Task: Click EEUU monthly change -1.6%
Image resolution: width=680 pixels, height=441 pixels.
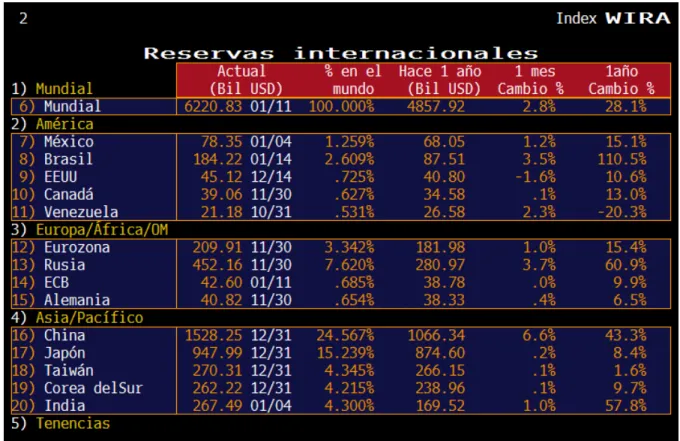Action: pyautogui.click(x=535, y=176)
